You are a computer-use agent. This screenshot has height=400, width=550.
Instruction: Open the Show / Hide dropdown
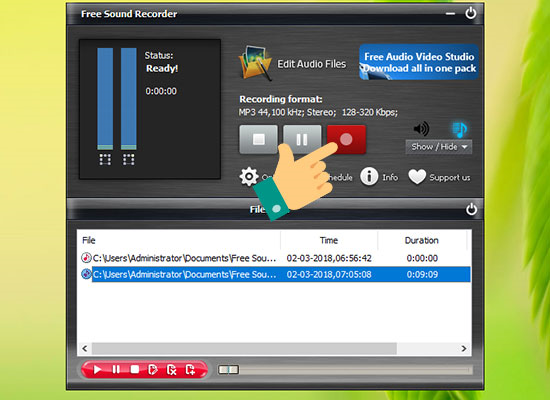point(439,147)
